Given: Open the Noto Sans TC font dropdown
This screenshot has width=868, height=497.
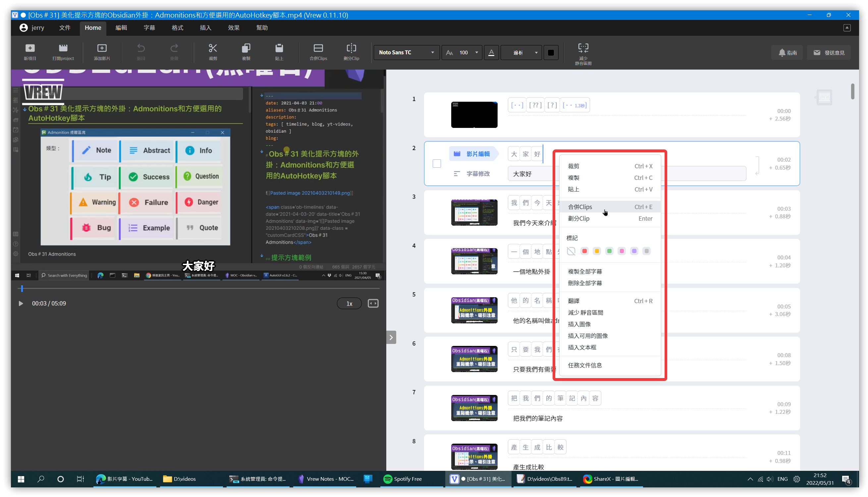Looking at the screenshot, I should point(406,53).
